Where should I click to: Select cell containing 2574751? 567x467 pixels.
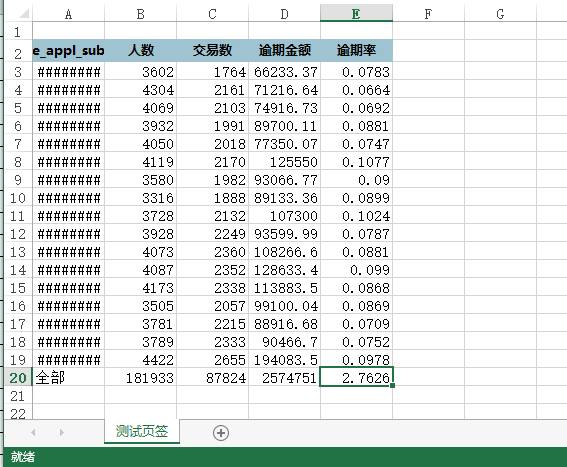tap(285, 377)
